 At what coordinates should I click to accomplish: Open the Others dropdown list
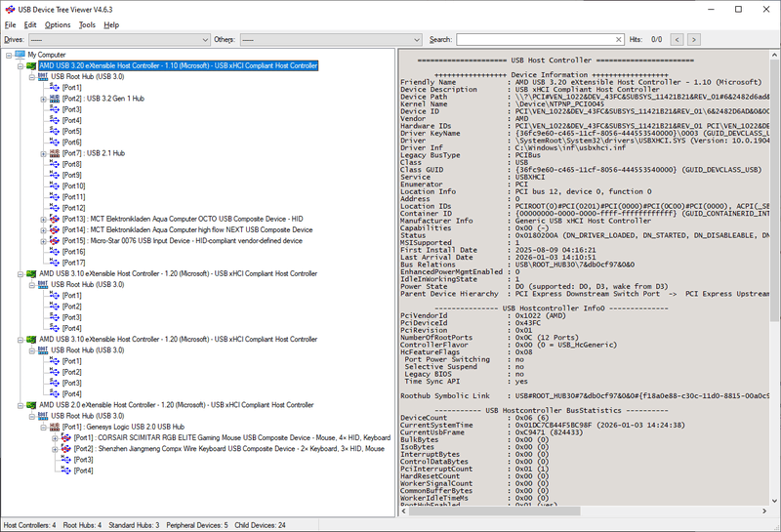pos(331,39)
